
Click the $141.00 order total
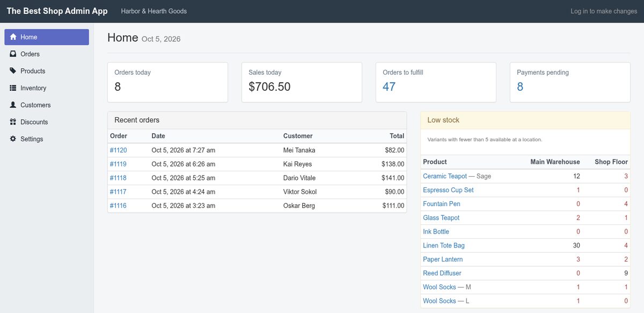tap(393, 178)
